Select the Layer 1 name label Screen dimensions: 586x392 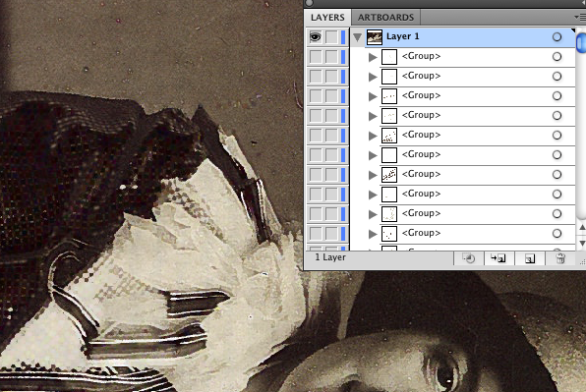(403, 36)
